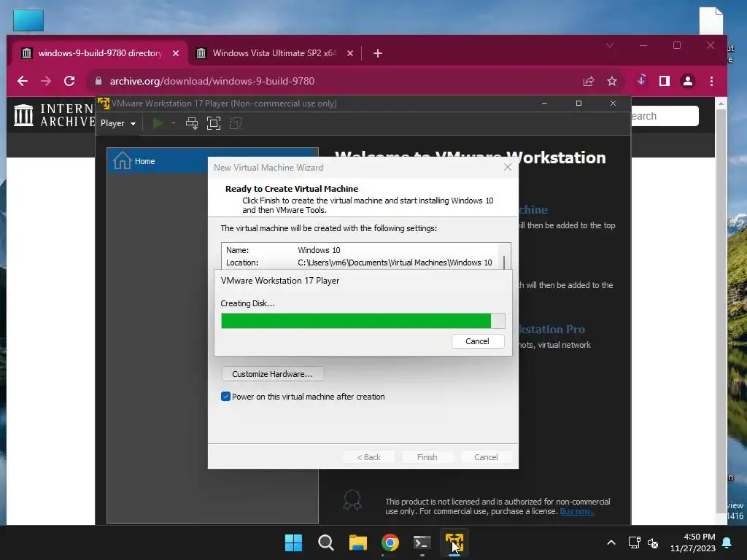
Task: Click the archive.org address bar
Action: point(333,81)
